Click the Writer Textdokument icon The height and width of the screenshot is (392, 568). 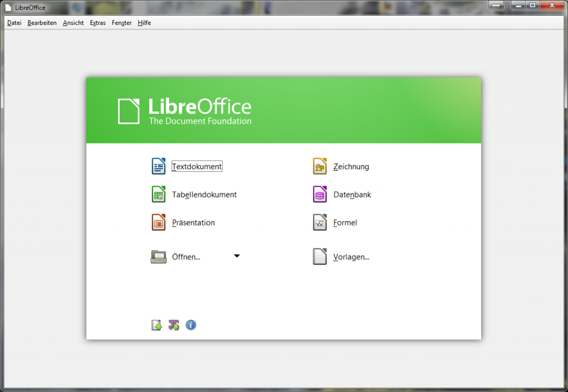click(x=159, y=166)
